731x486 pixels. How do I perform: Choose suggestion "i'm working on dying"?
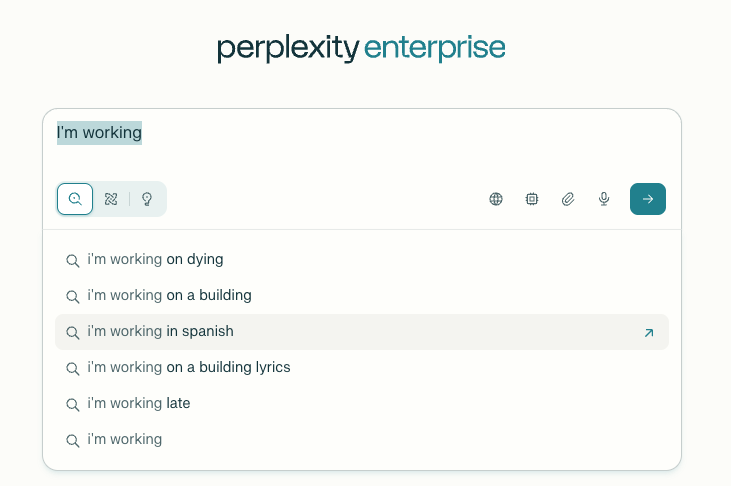pos(362,260)
